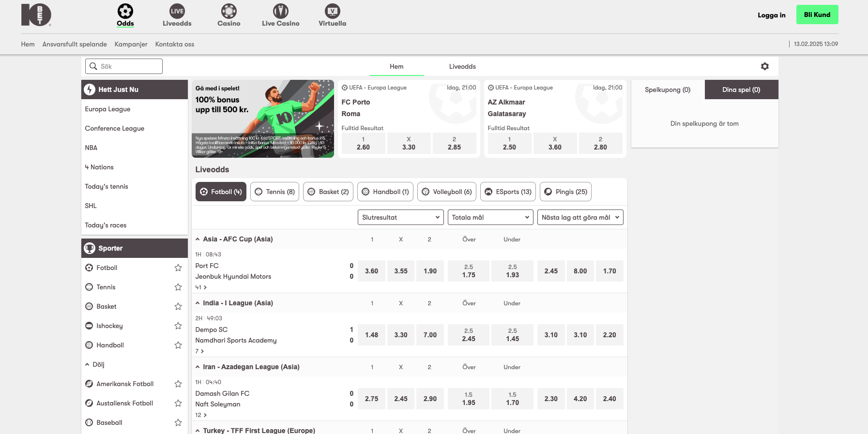This screenshot has height=434, width=868.
Task: Click the Austaliensk Fotboll icon
Action: [x=89, y=403]
